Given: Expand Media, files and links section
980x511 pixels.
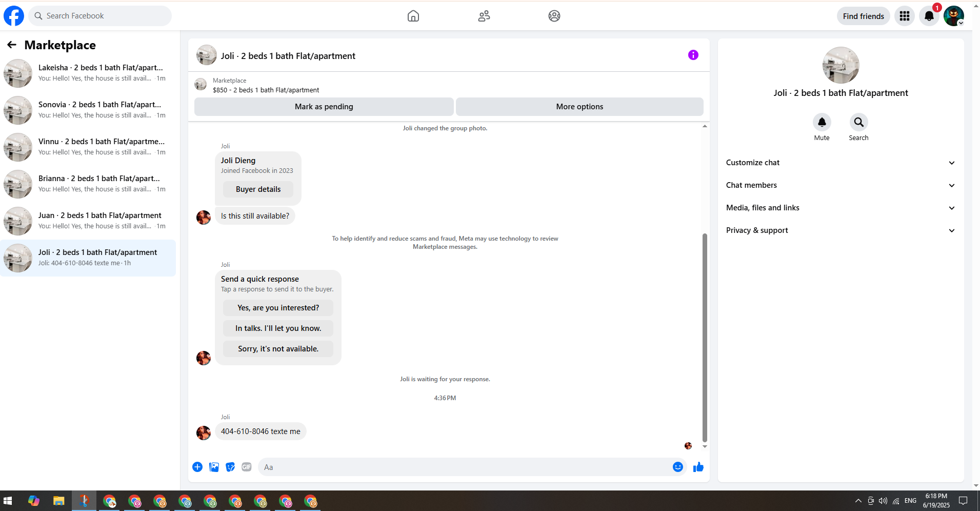Looking at the screenshot, I should coord(841,208).
